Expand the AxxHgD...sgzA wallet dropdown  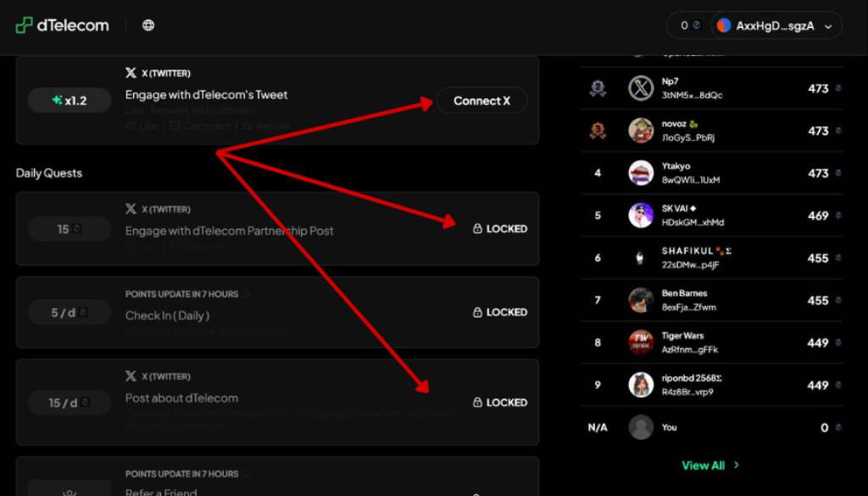[x=827, y=26]
